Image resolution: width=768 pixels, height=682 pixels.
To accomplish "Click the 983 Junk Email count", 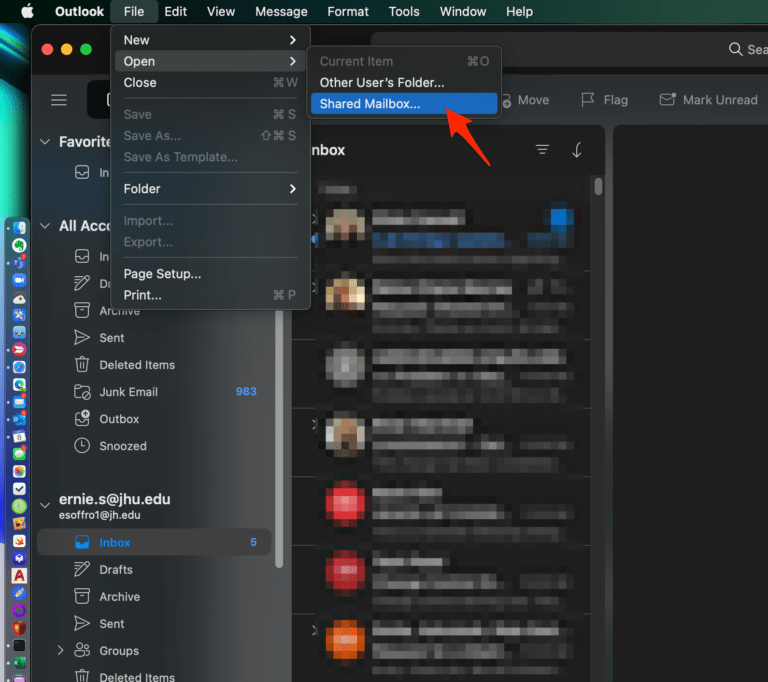I will pyautogui.click(x=246, y=391).
